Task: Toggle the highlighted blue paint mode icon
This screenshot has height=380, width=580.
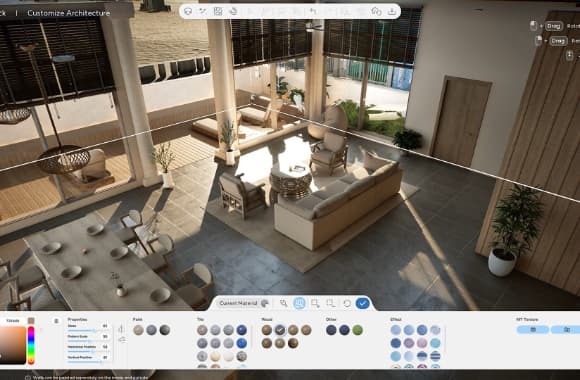Action: (x=300, y=303)
